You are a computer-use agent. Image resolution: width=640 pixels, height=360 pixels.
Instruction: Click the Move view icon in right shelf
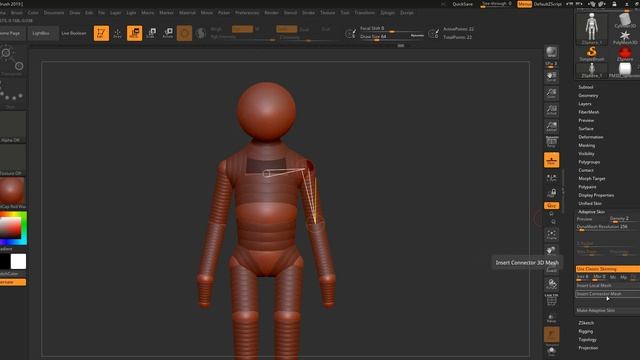point(551,250)
